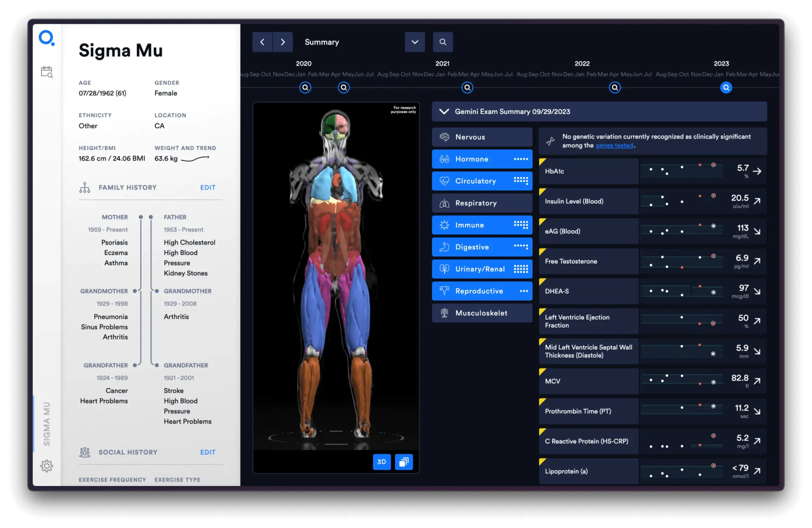812x528 pixels.
Task: Toggle the Circulatory system filter
Action: [x=482, y=181]
